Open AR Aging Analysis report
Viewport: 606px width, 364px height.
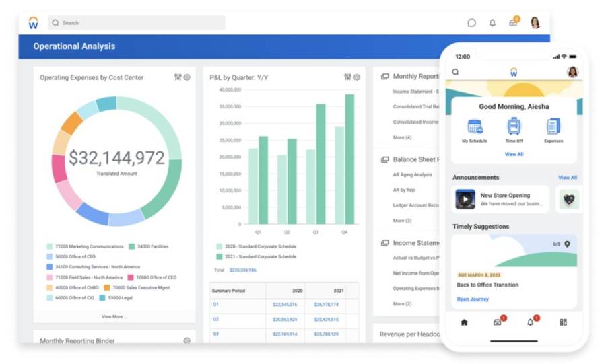412,174
